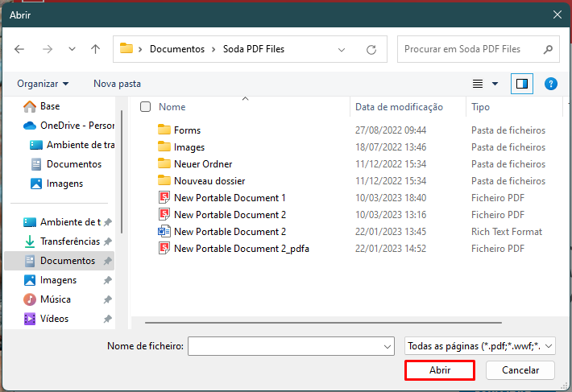Click the pin icon beside Transferências
This screenshot has width=572, height=392.
(x=108, y=241)
